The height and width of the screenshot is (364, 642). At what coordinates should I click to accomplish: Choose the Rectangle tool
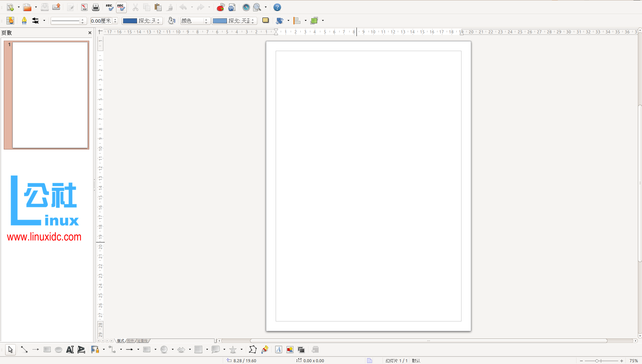pos(47,350)
